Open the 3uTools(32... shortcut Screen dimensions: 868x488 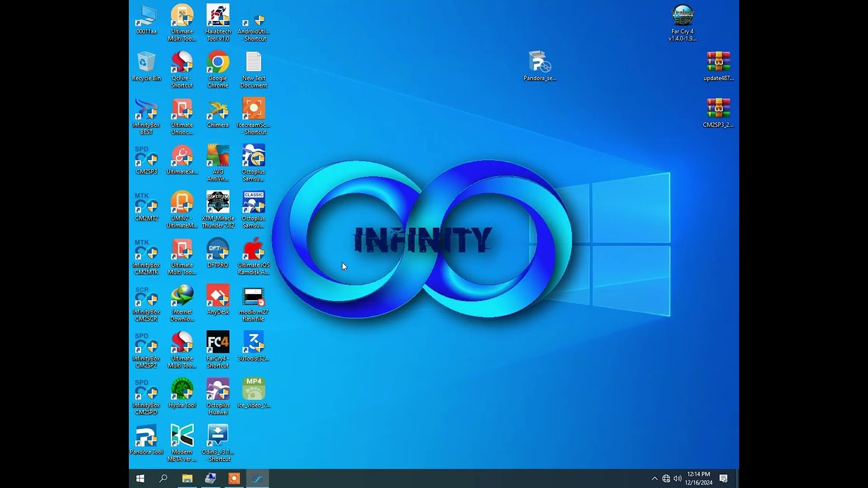(254, 346)
